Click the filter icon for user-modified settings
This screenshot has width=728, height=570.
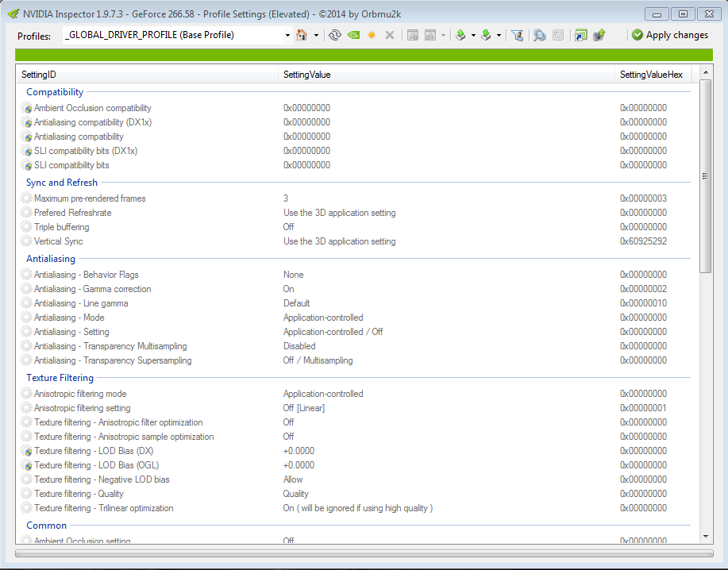tap(517, 35)
